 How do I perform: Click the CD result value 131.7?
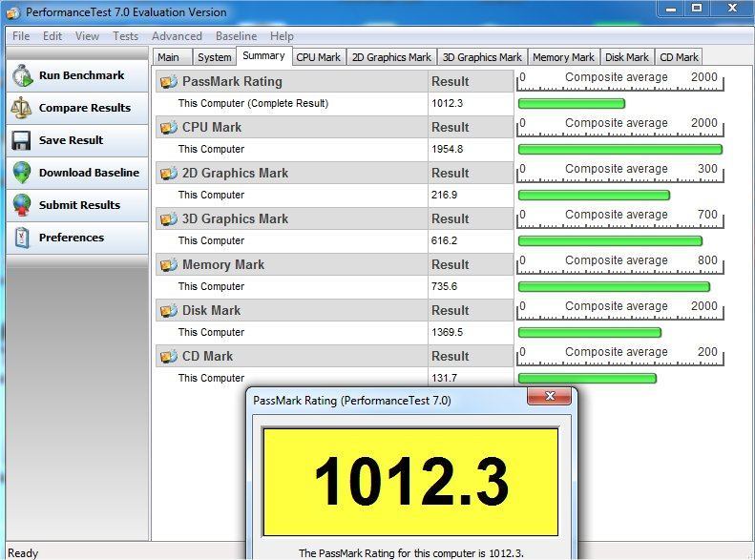444,378
